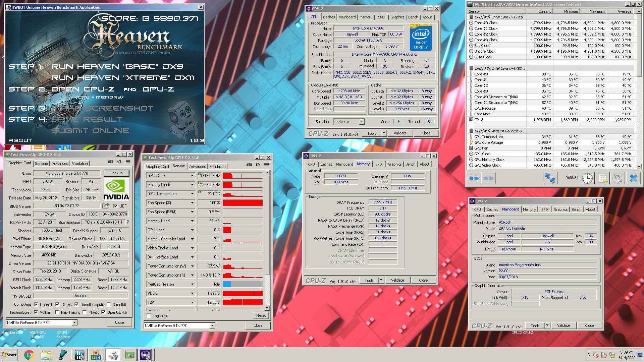Enable the DirectML checkbox
Viewport: 644px width, 362px height.
pyautogui.click(x=109, y=304)
